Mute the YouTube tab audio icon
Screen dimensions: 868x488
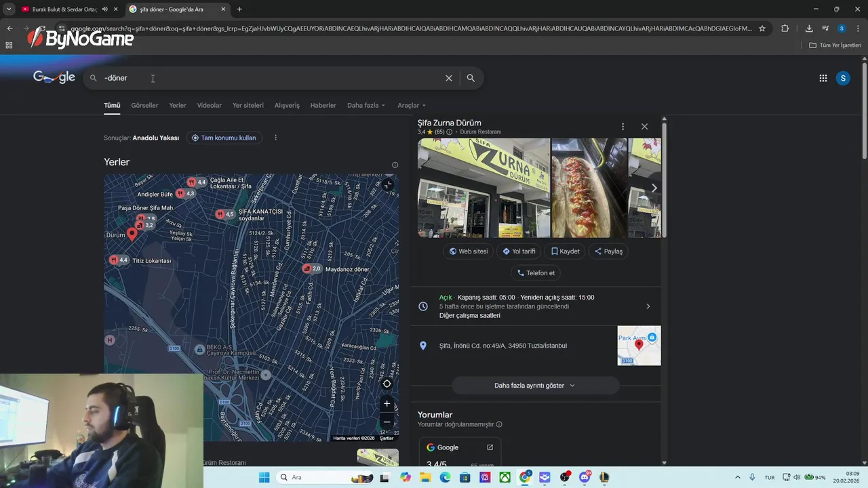(104, 9)
